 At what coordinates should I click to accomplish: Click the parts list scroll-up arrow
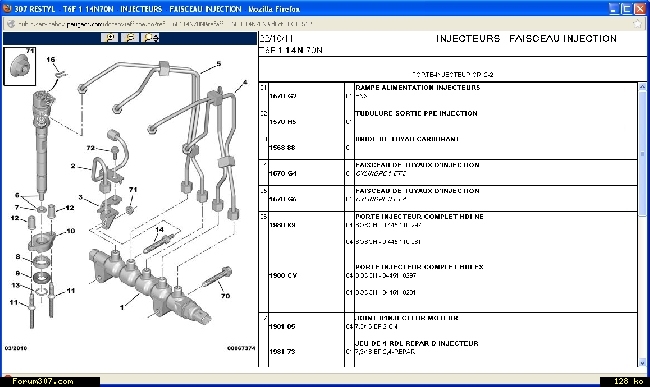click(642, 87)
